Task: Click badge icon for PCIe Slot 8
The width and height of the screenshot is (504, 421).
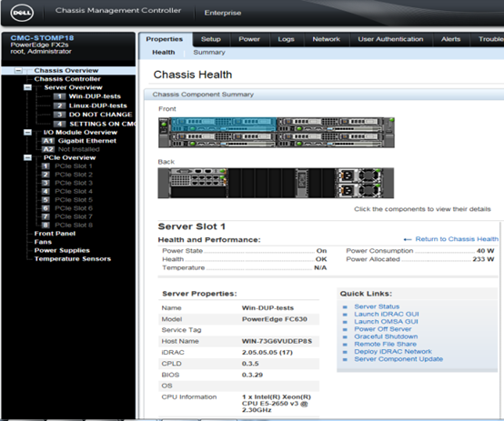Action: point(45,225)
